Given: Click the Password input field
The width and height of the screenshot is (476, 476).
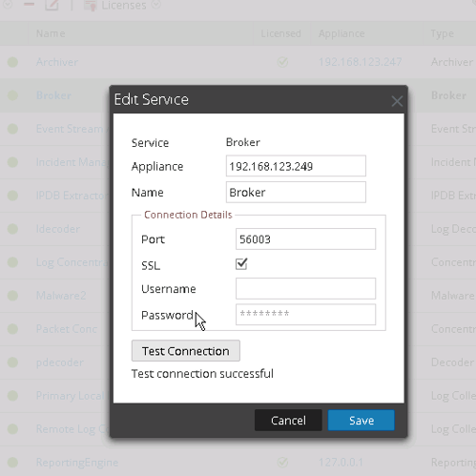Looking at the screenshot, I should click(x=305, y=315).
